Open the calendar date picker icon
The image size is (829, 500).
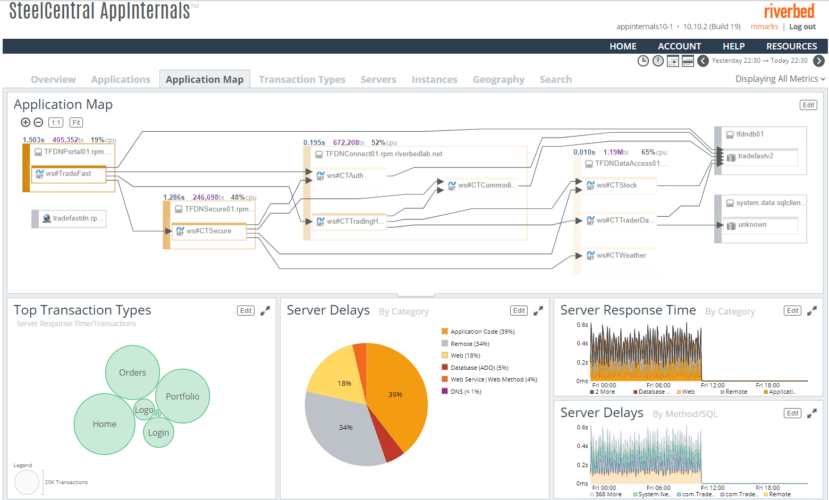click(673, 61)
